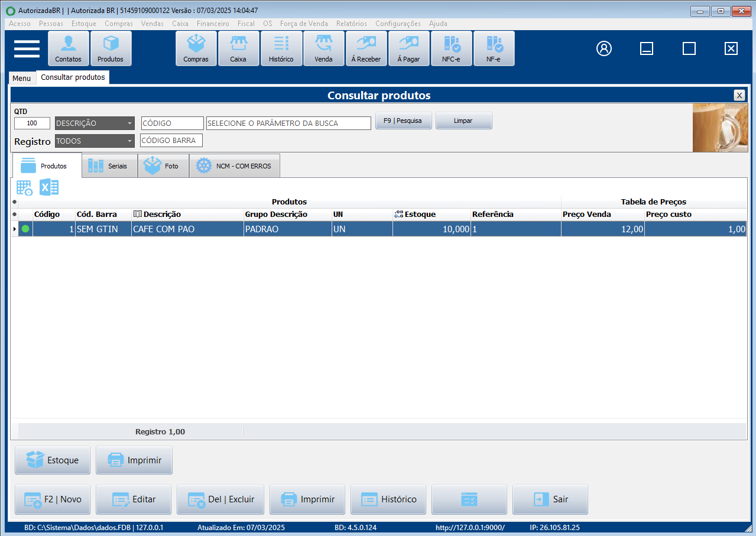
Task: Open the Financeiro menu
Action: (213, 24)
